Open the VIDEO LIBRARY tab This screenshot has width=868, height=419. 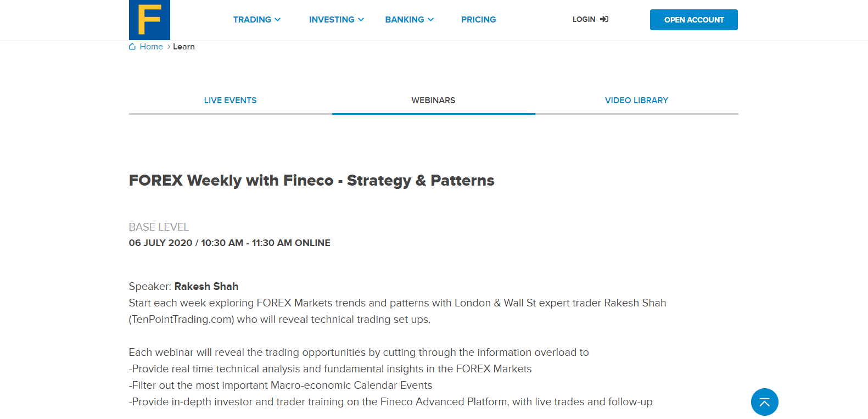[x=636, y=100]
